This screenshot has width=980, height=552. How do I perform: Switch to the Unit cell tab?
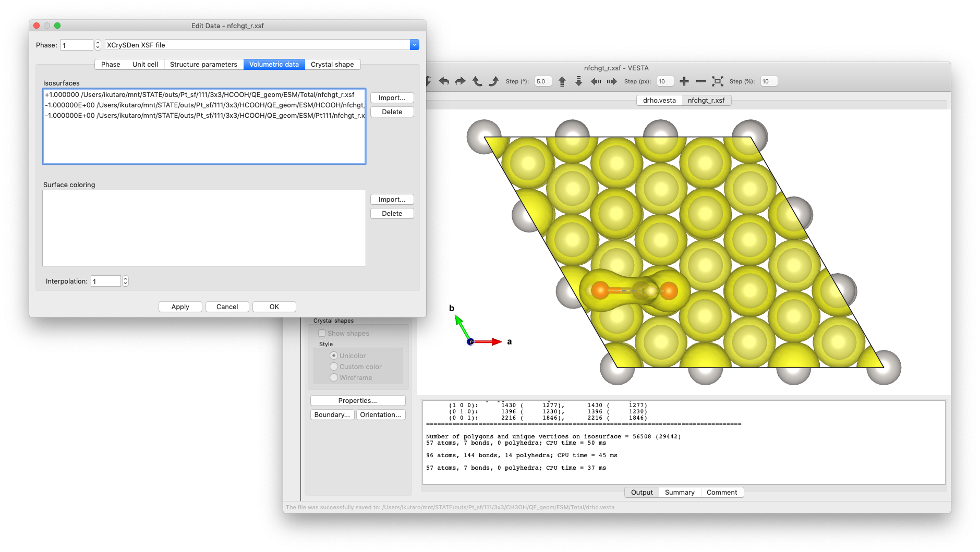pyautogui.click(x=145, y=64)
